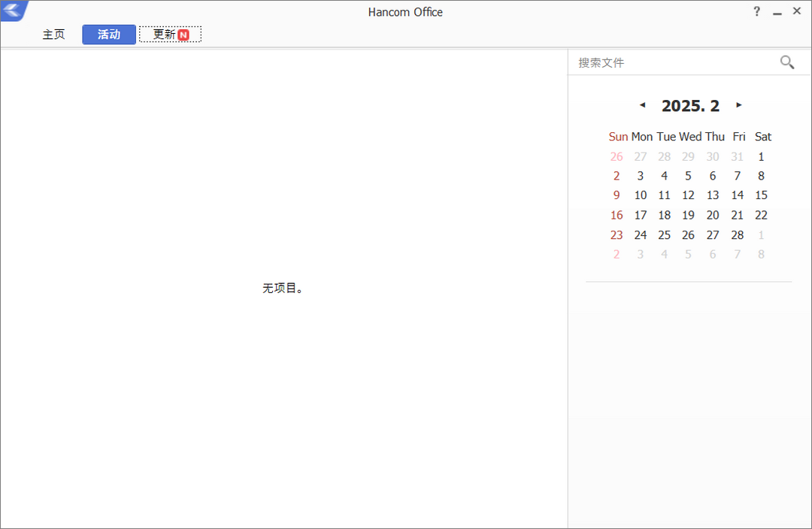
Task: Select February 13 on the calendar
Action: tap(712, 195)
